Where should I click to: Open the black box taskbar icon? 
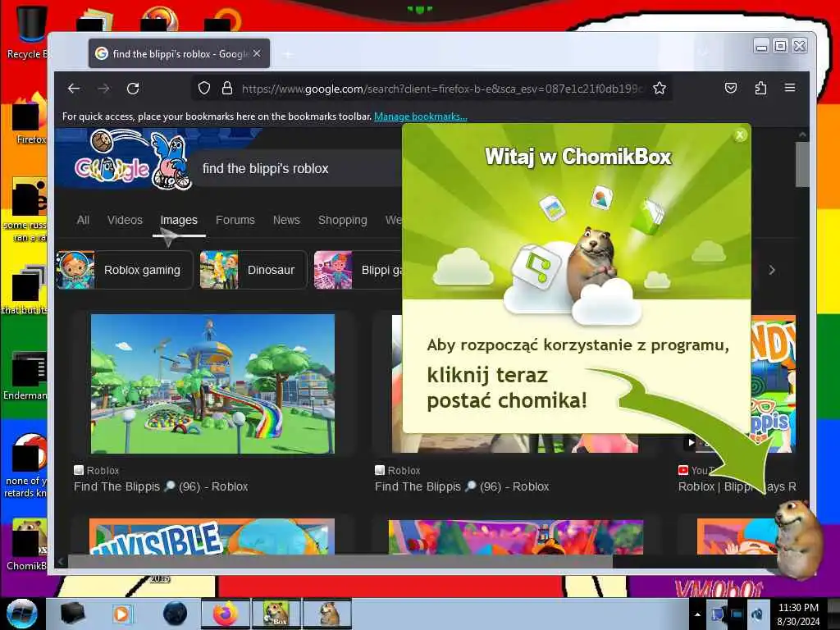(x=72, y=614)
